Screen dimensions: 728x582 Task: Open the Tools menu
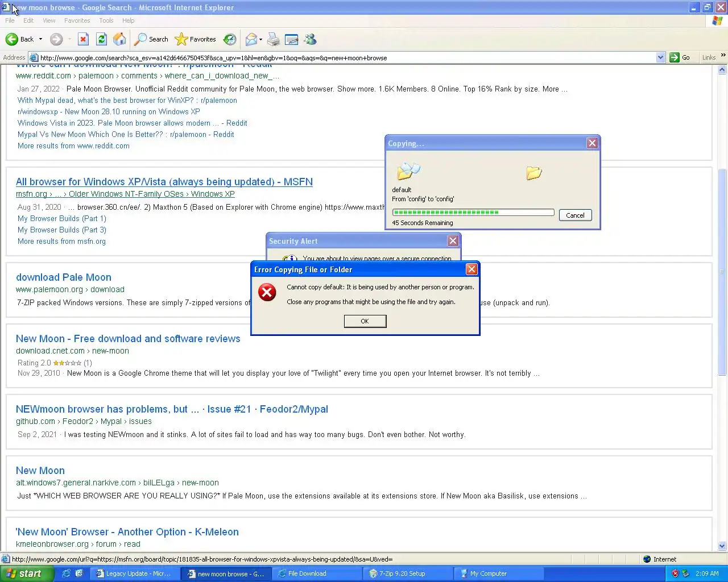[x=106, y=20]
